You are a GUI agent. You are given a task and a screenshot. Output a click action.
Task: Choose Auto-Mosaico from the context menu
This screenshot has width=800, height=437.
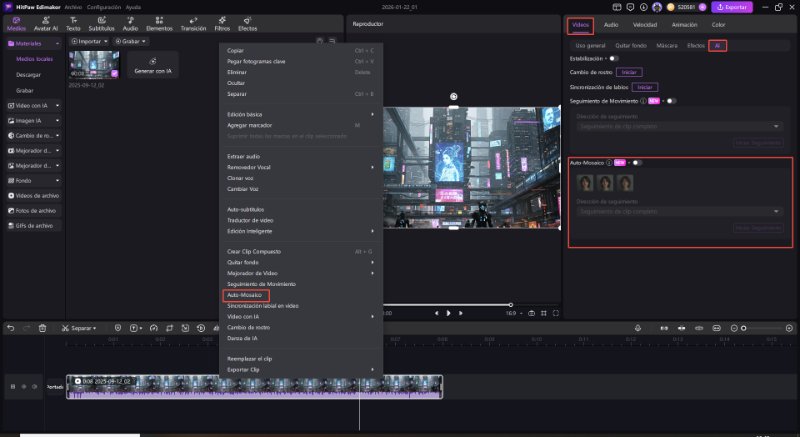pos(246,296)
